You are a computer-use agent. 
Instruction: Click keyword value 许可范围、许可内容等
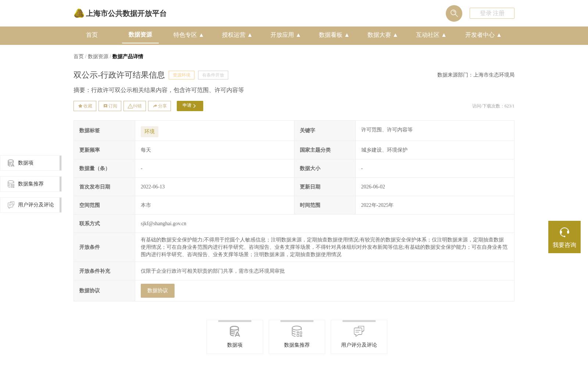(x=387, y=130)
